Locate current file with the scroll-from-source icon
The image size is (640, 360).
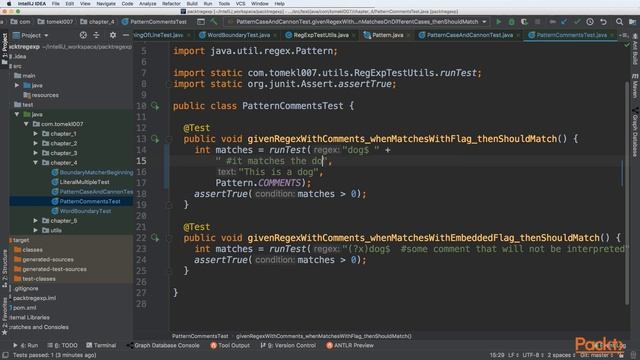coord(83,36)
